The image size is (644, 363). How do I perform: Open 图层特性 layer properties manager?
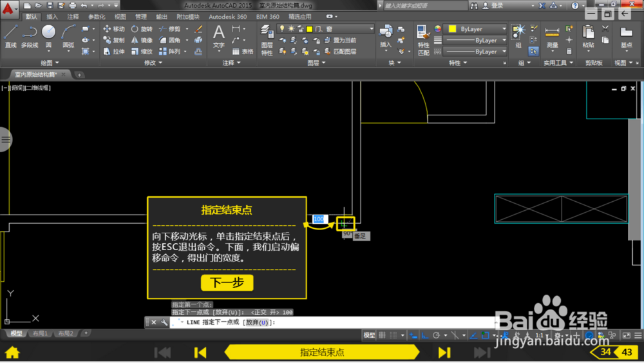coord(267,40)
